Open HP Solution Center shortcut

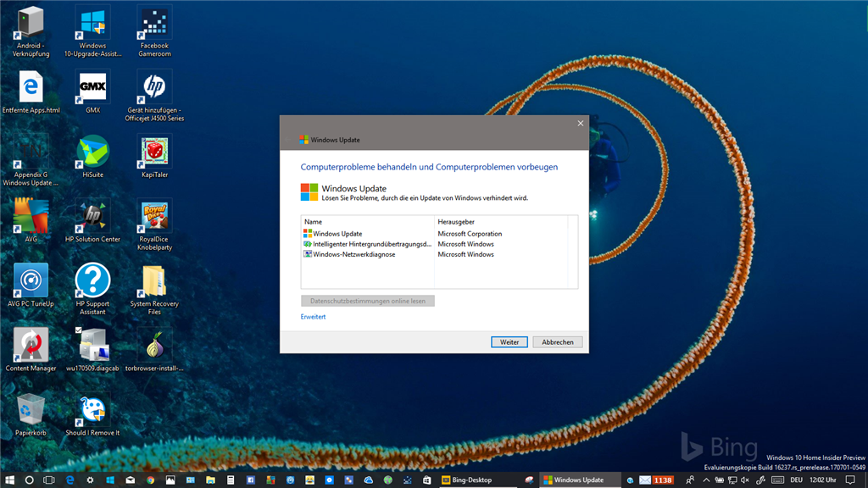pos(92,221)
